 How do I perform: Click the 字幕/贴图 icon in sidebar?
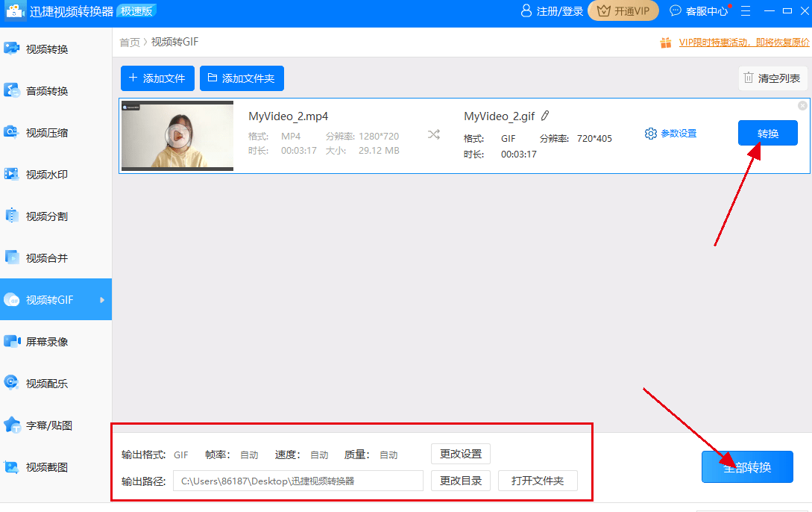coord(12,425)
